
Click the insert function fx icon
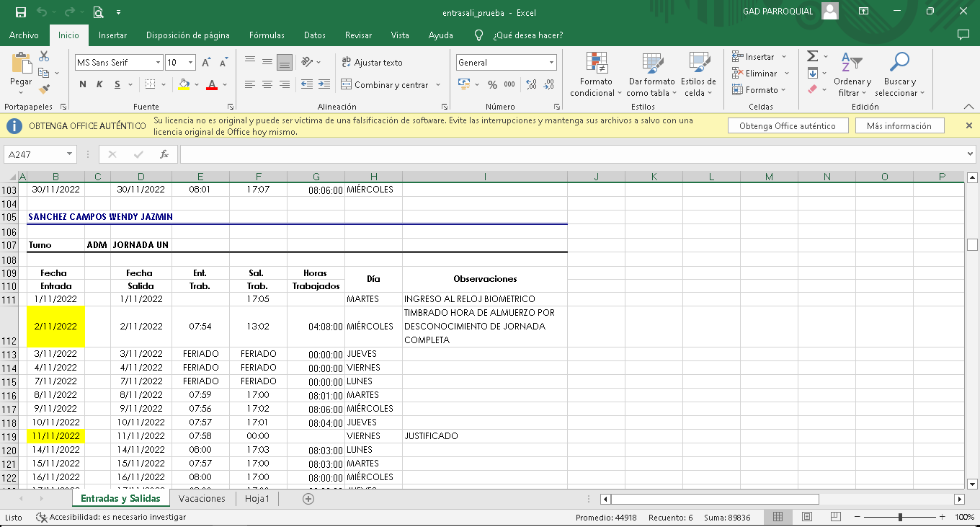164,154
